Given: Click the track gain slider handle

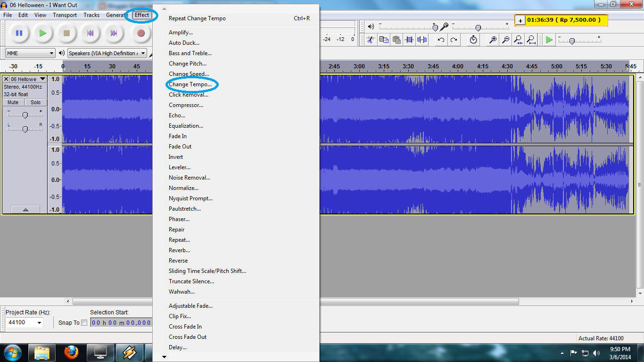Looking at the screenshot, I should pos(25,115).
